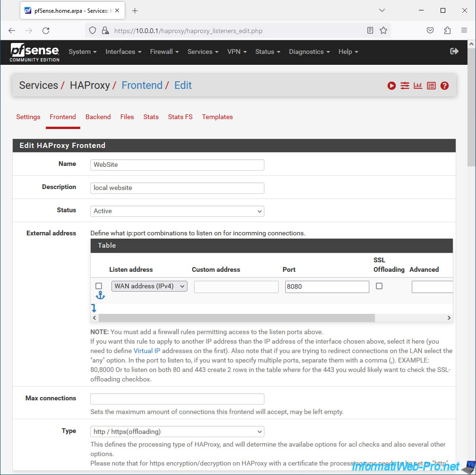Switch to the Settings tab
This screenshot has height=475, width=476.
point(28,117)
